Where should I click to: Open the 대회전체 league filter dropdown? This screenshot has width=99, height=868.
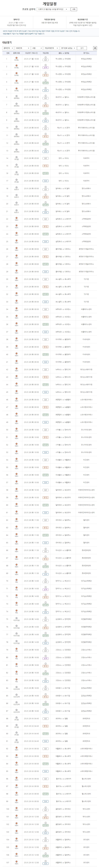22,48
